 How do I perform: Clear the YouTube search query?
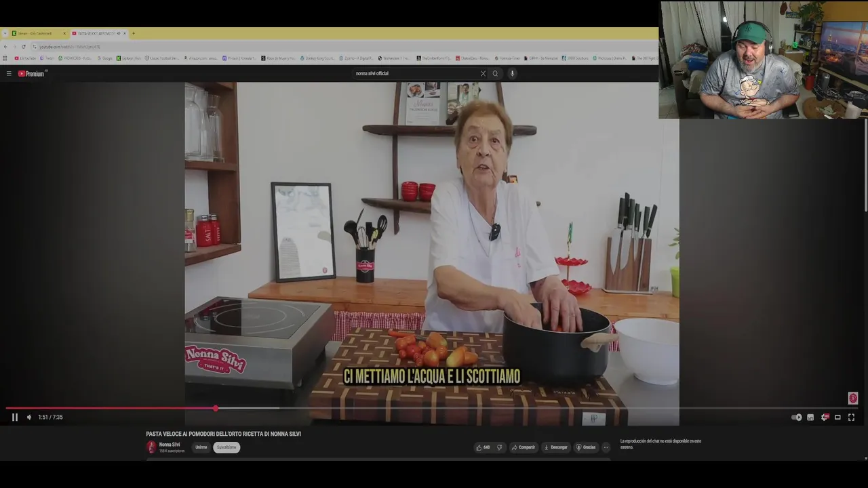[483, 73]
